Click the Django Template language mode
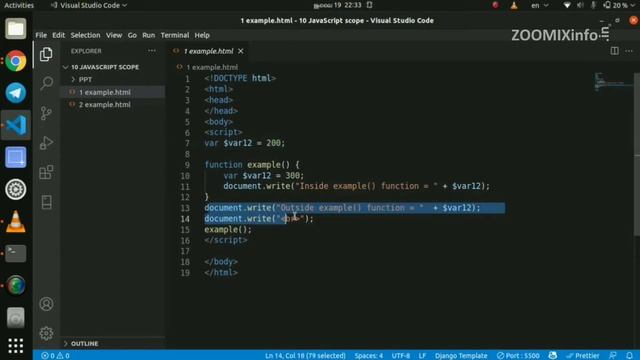This screenshot has width=640, height=360. coord(461,356)
